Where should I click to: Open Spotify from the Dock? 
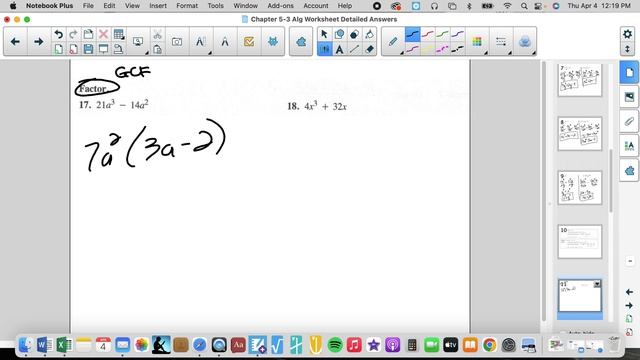pyautogui.click(x=335, y=345)
